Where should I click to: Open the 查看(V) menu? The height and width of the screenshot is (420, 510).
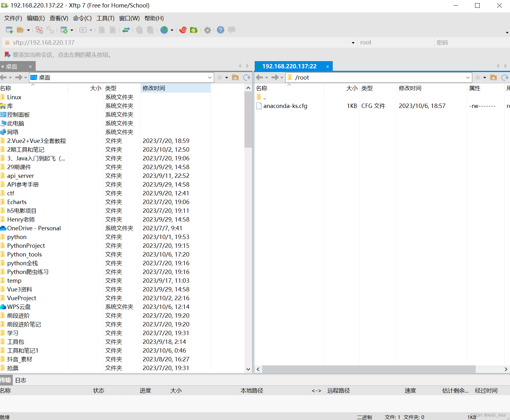[59, 18]
